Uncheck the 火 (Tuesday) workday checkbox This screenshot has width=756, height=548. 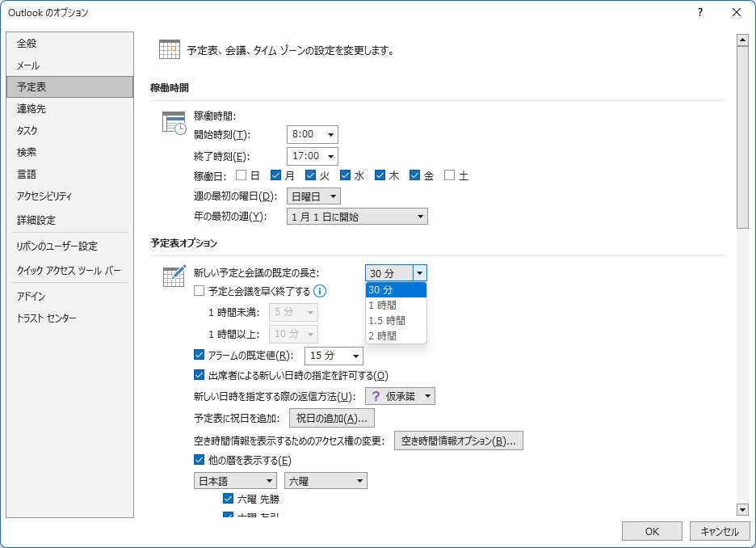coord(310,175)
